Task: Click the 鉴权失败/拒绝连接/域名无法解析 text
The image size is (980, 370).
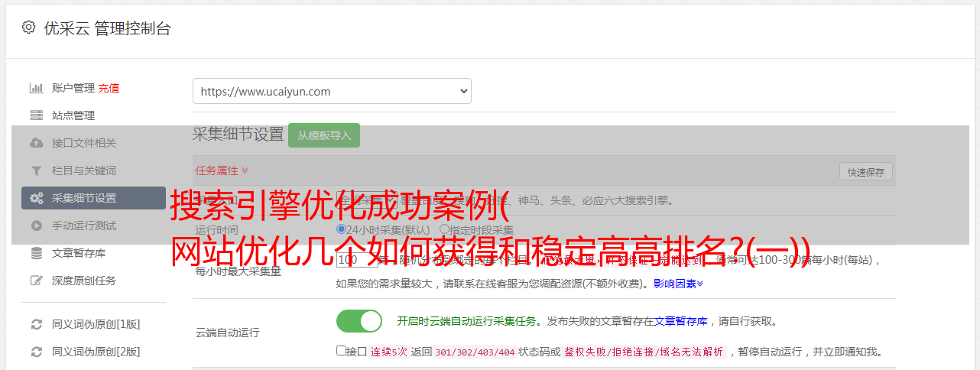Action: click(643, 352)
